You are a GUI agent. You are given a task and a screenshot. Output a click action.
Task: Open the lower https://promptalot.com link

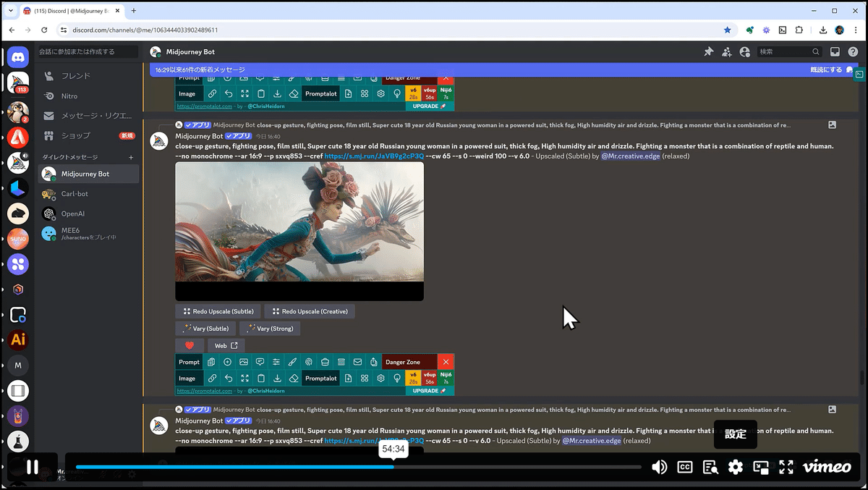(x=205, y=391)
